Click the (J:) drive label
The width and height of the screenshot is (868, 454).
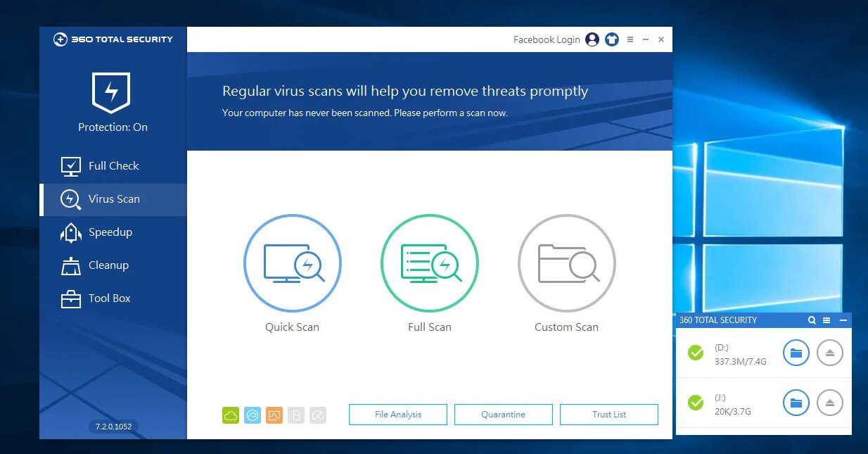click(x=721, y=398)
